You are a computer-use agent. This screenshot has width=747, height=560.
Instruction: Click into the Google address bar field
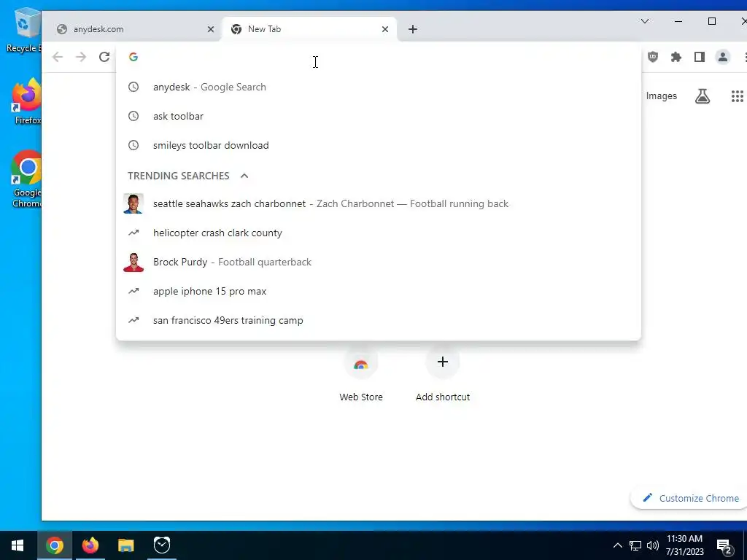(379, 57)
